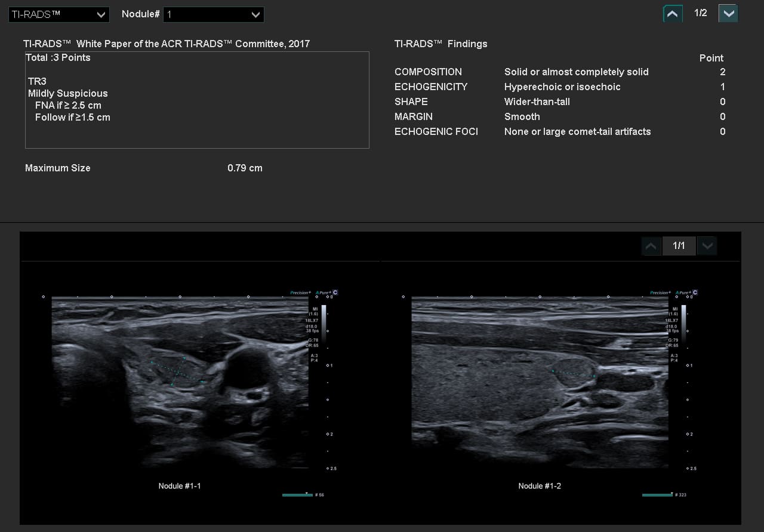Go to next page with top down arrow
The height and width of the screenshot is (532, 764).
point(728,14)
